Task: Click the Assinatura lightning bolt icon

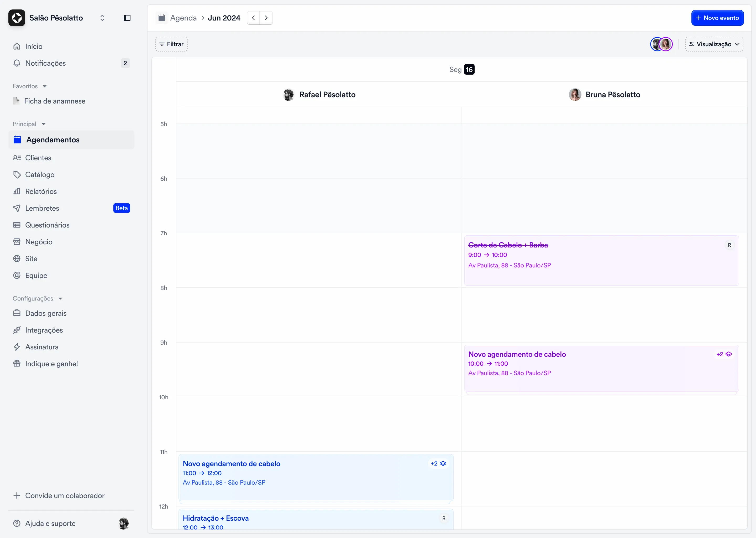Action: tap(17, 347)
